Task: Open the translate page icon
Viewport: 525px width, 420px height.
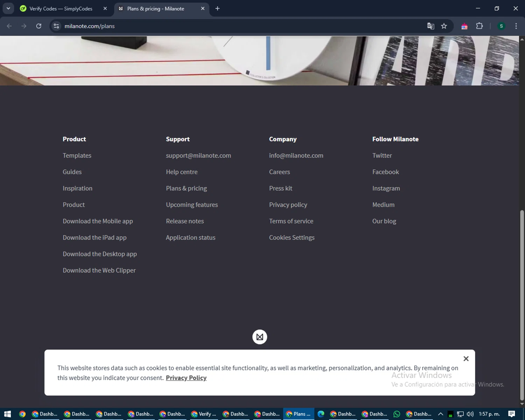Action: click(x=431, y=26)
